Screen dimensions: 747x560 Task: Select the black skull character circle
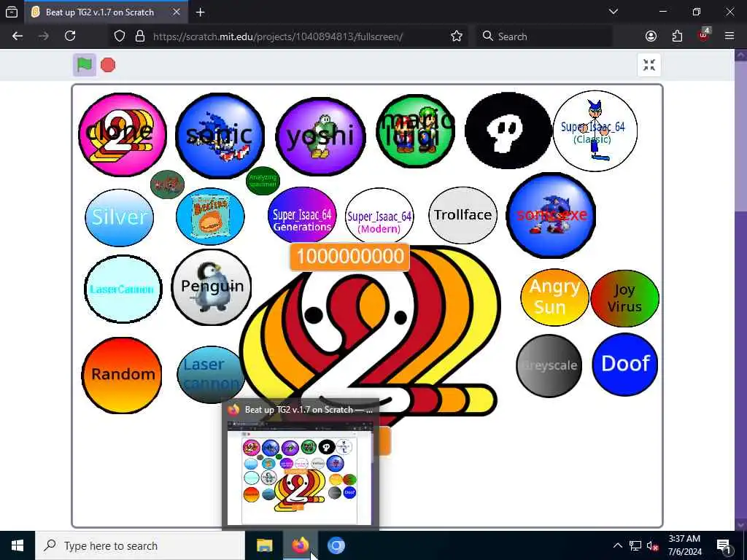tap(508, 130)
